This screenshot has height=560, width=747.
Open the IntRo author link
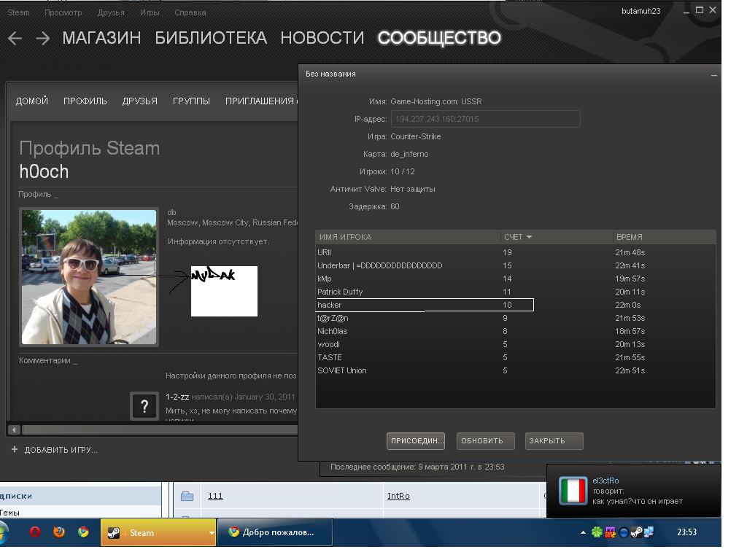(398, 496)
